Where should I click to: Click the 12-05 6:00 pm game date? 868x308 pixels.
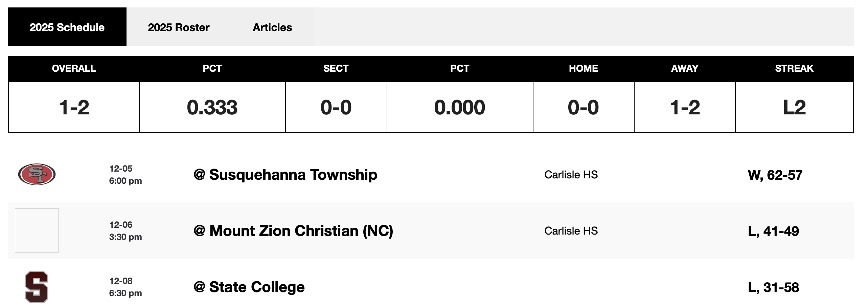(125, 175)
